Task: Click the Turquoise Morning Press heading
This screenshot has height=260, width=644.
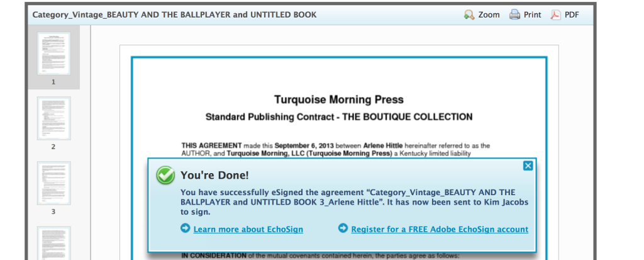Action: (x=339, y=99)
